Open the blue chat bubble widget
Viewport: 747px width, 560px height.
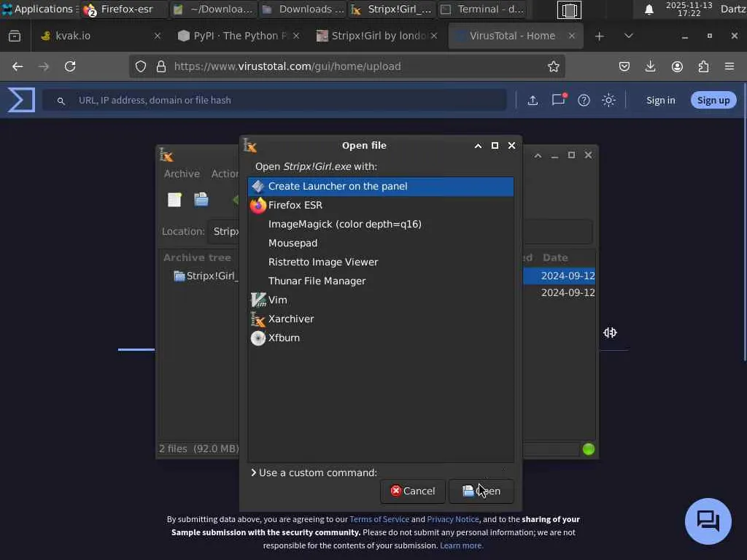coord(708,521)
